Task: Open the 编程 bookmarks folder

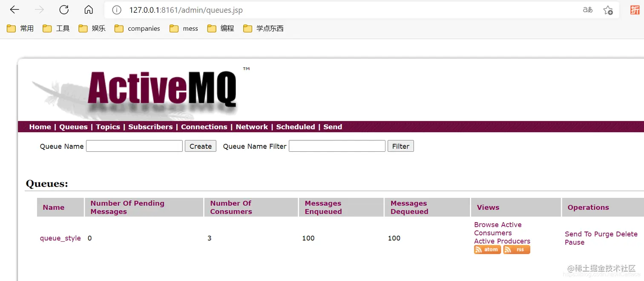Action: pos(220,29)
